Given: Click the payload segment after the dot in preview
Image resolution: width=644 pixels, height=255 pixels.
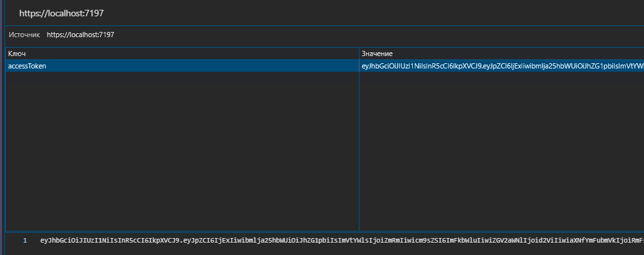Looking at the screenshot, I should 413,241.
